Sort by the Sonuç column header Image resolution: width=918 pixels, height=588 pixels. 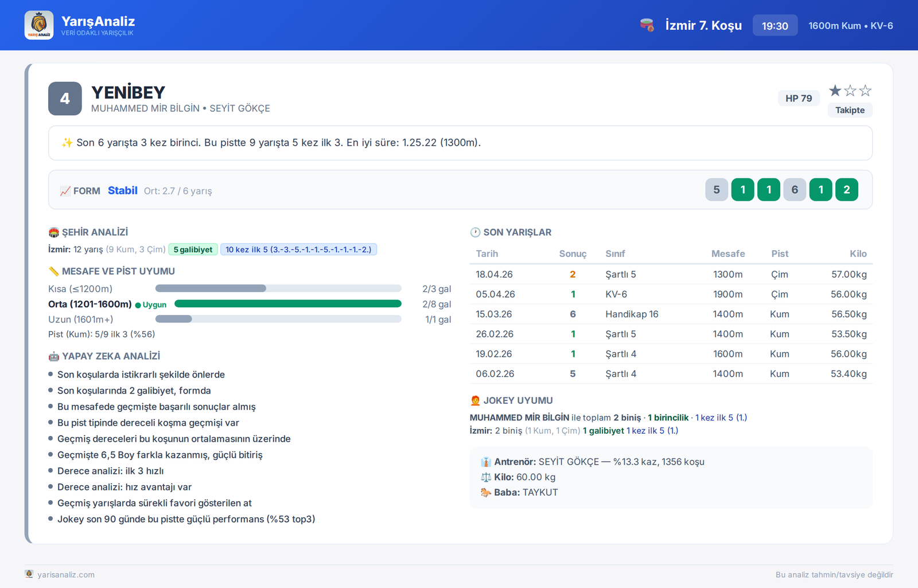coord(573,254)
